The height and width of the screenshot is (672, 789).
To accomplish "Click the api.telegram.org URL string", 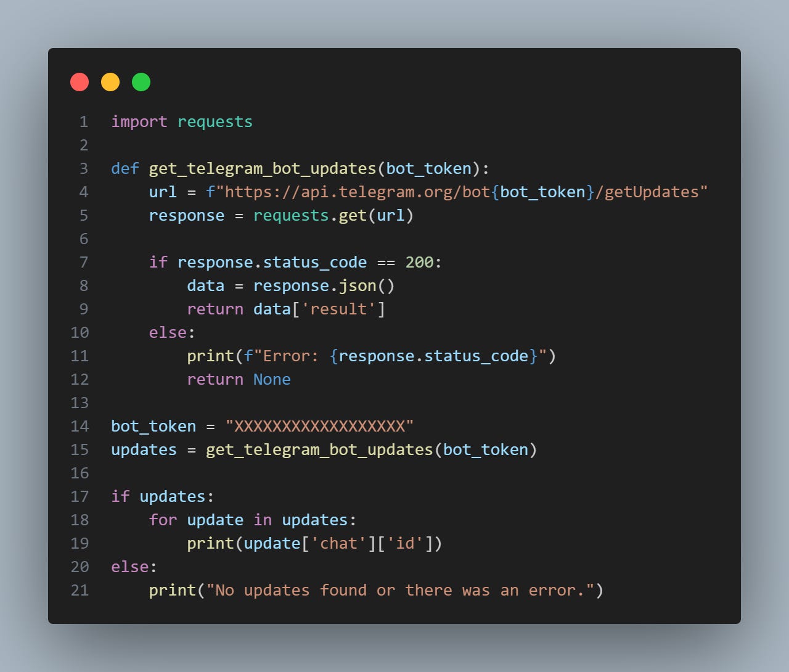I will tap(457, 192).
